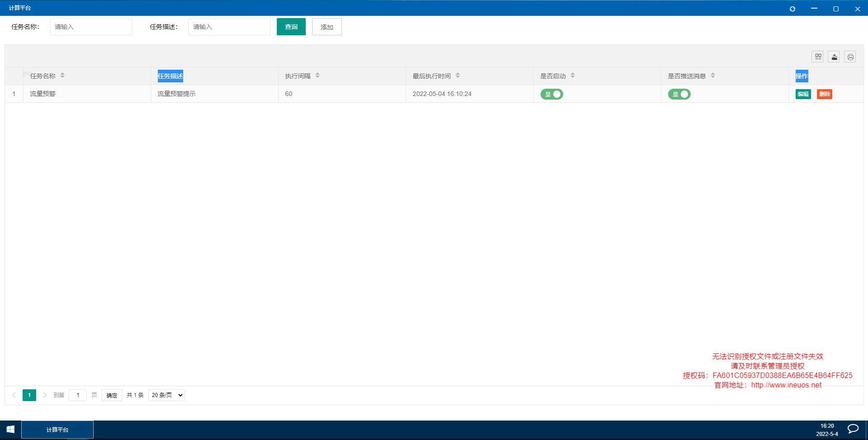Go to previous page arrow
The width and height of the screenshot is (868, 440).
pyautogui.click(x=14, y=395)
